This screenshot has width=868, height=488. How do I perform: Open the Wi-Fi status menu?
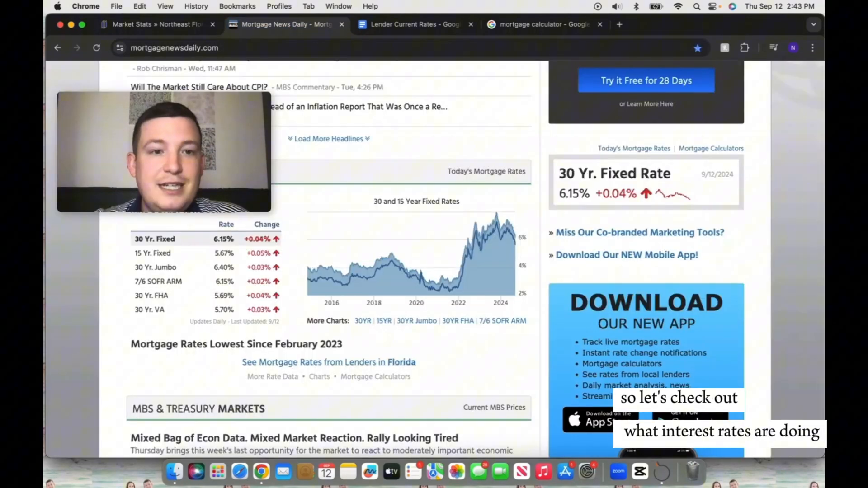pos(678,6)
